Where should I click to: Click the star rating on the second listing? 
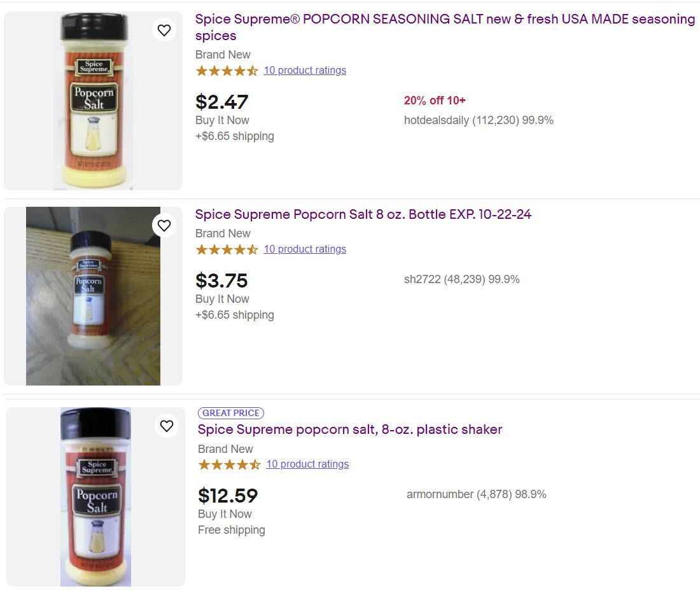(x=227, y=249)
